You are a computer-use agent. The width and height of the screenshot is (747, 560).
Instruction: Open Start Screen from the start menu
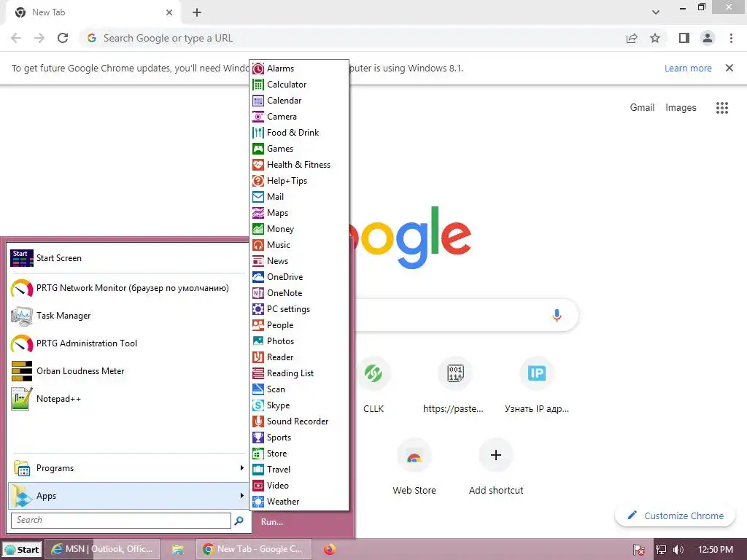[x=128, y=258]
